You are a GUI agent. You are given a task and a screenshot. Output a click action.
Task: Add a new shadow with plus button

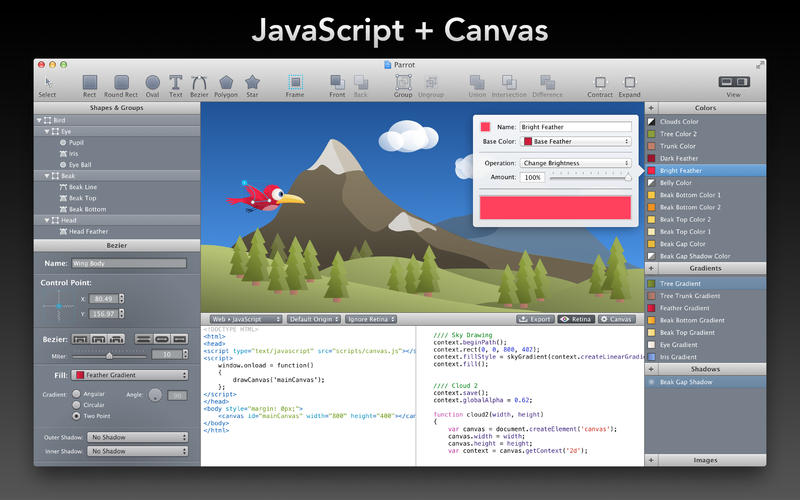tap(651, 369)
